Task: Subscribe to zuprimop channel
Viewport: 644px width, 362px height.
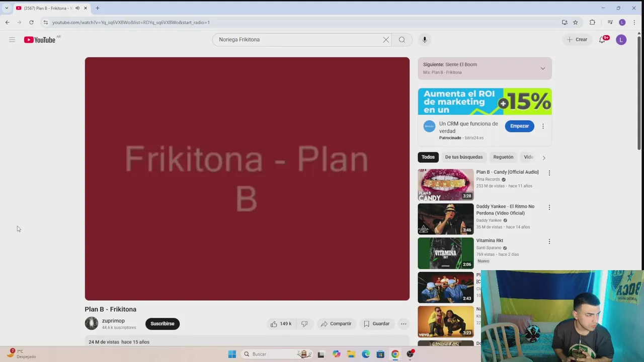Action: 163,324
